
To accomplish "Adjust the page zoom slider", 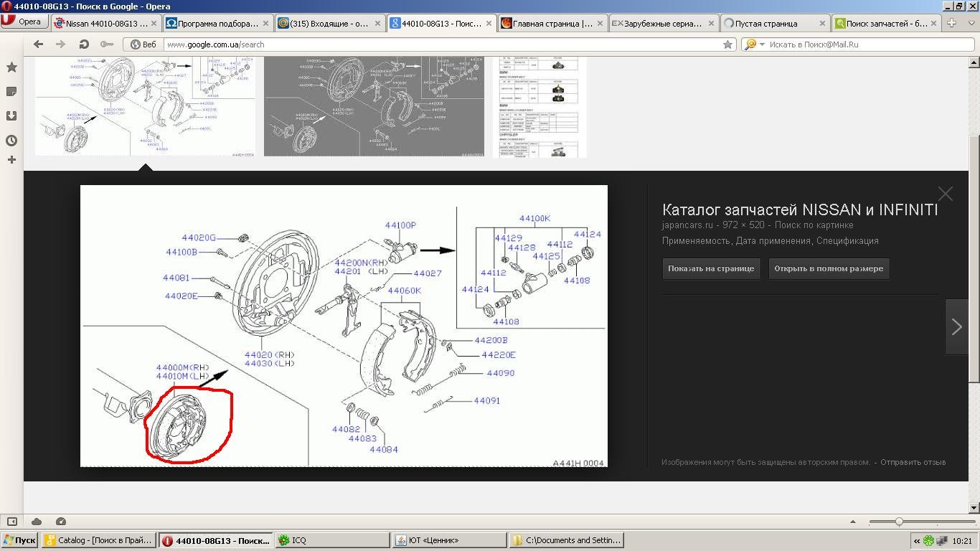I will 899,522.
